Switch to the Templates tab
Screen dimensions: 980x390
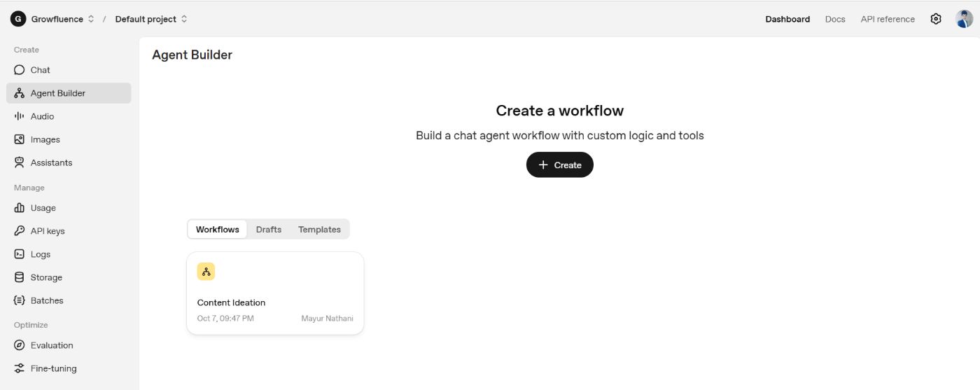pyautogui.click(x=319, y=230)
